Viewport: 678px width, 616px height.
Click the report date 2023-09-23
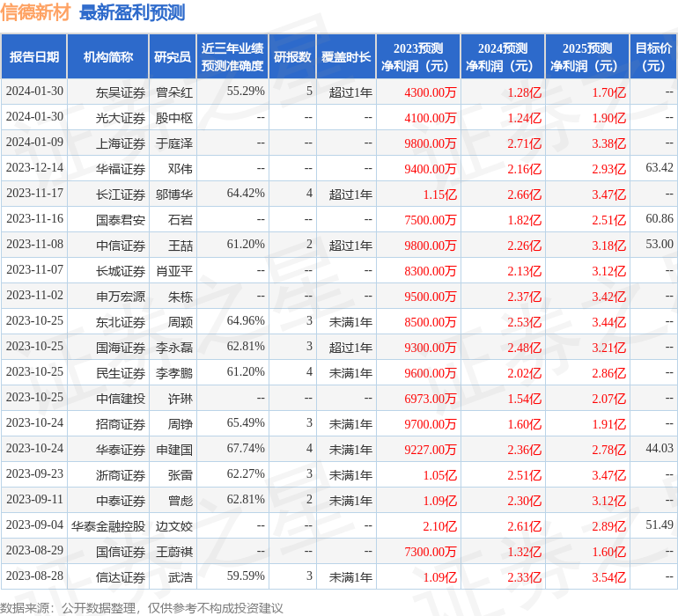34,473
